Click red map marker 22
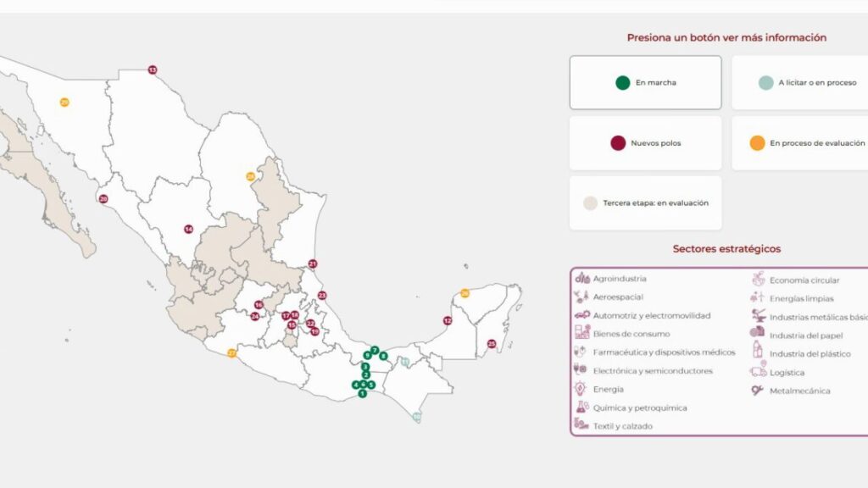 point(310,324)
